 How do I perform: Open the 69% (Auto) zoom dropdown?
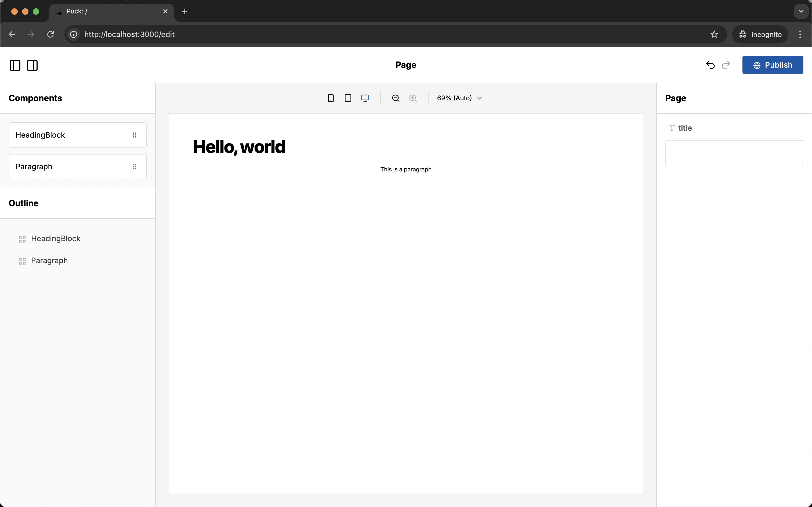(459, 98)
